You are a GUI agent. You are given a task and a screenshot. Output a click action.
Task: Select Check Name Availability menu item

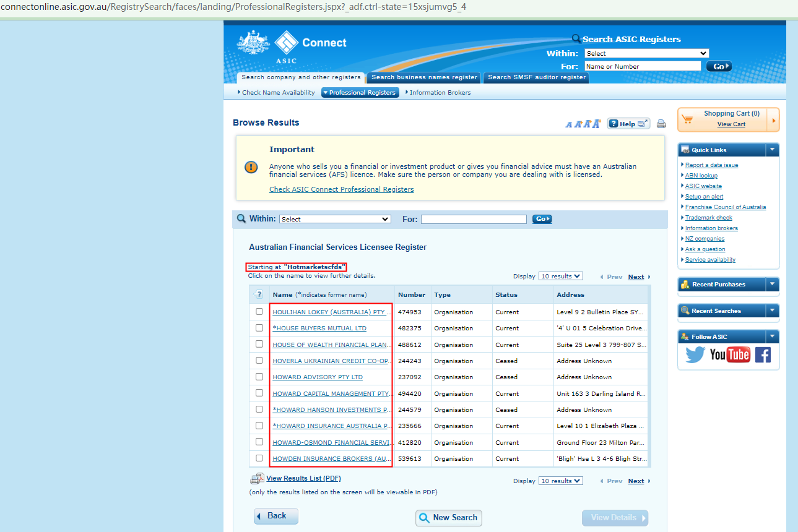pos(279,93)
